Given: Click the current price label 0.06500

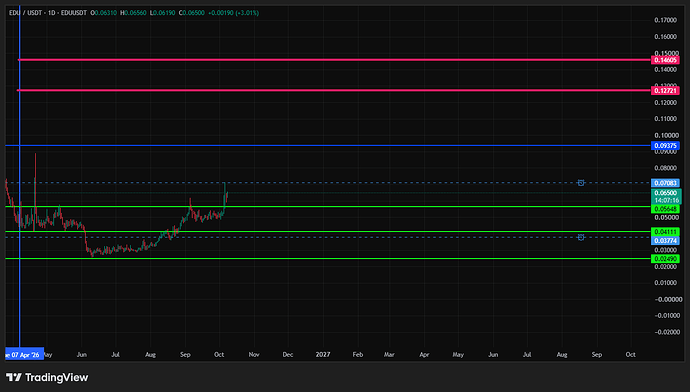Looking at the screenshot, I should (x=666, y=193).
